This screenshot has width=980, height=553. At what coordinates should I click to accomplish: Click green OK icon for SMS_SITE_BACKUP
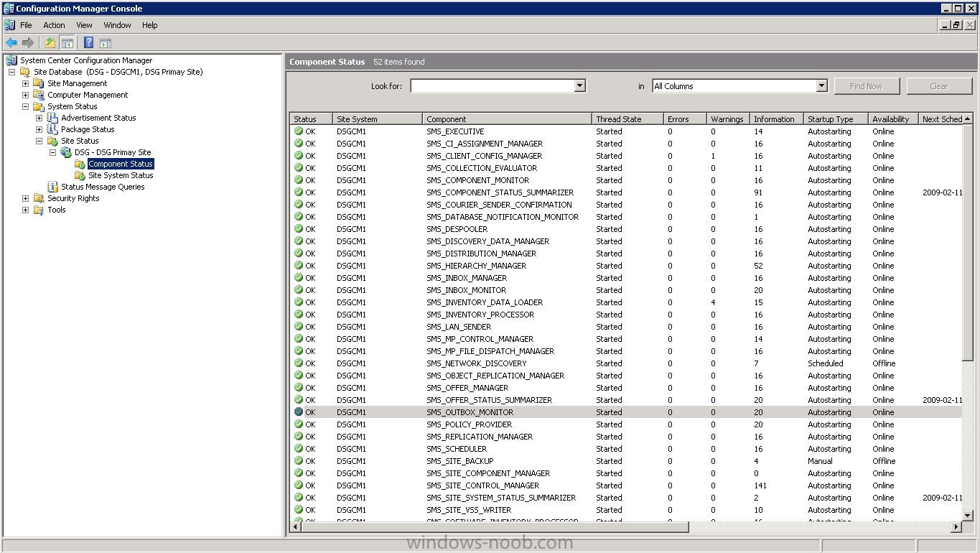click(x=299, y=461)
